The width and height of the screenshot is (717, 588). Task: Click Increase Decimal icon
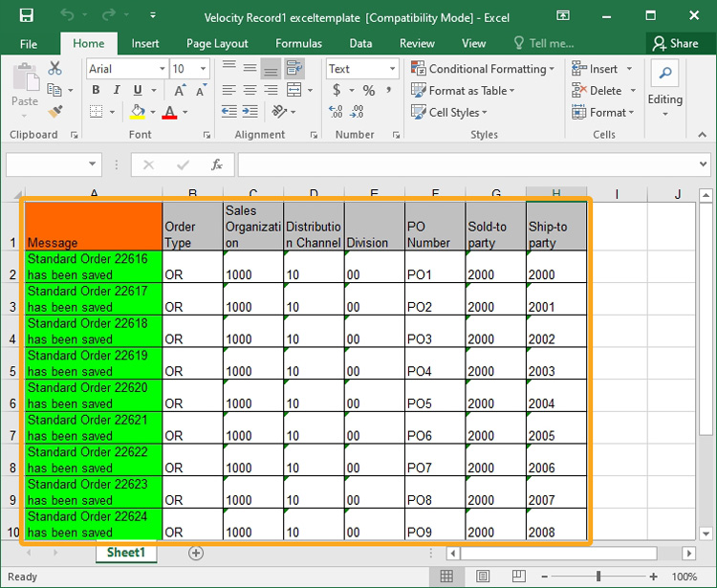(336, 112)
